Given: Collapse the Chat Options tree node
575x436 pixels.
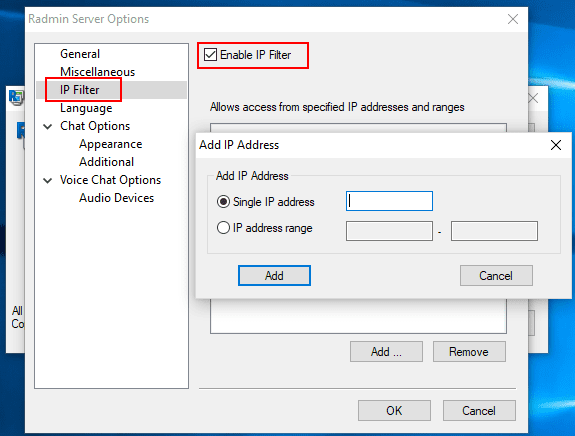Looking at the screenshot, I should pyautogui.click(x=48, y=127).
